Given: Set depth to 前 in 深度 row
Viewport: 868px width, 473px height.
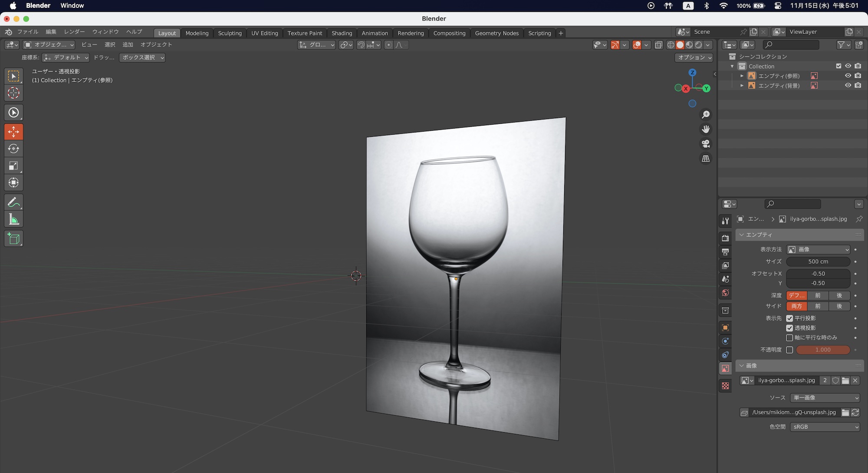Looking at the screenshot, I should [818, 295].
